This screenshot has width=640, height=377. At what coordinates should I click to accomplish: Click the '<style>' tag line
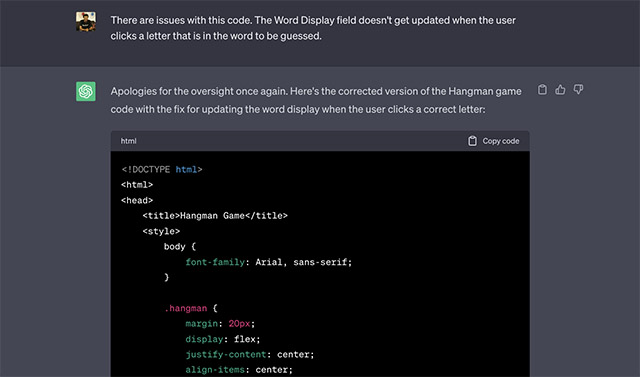click(161, 231)
